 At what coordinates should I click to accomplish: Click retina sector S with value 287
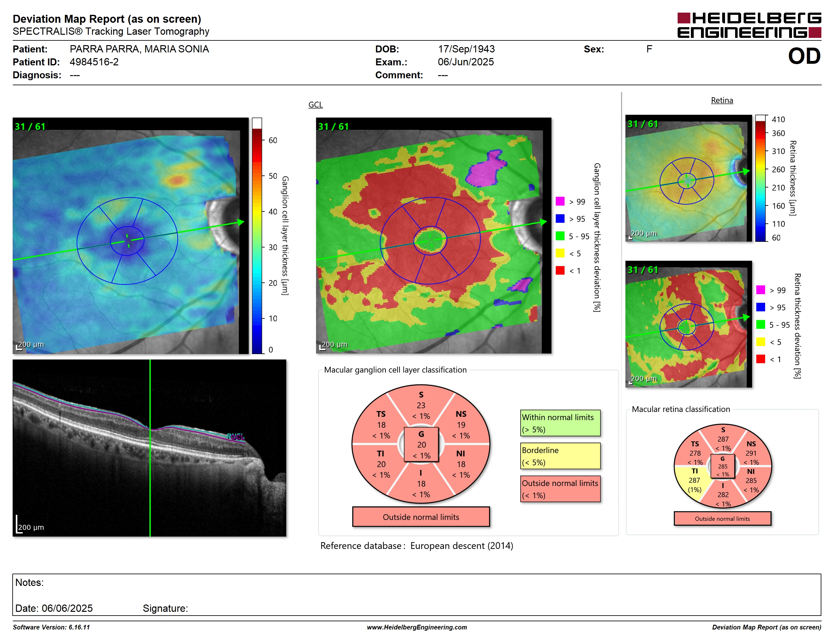pos(723,439)
